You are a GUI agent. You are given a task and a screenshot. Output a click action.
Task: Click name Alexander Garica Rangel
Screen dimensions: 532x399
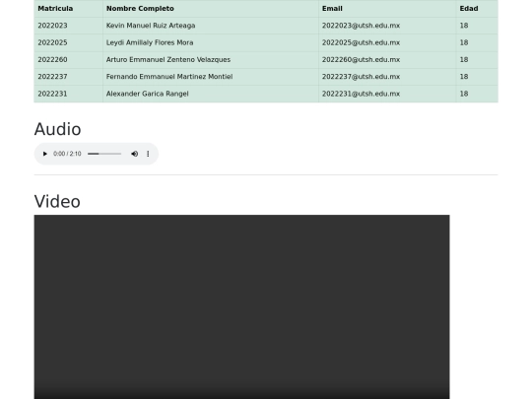tap(147, 94)
